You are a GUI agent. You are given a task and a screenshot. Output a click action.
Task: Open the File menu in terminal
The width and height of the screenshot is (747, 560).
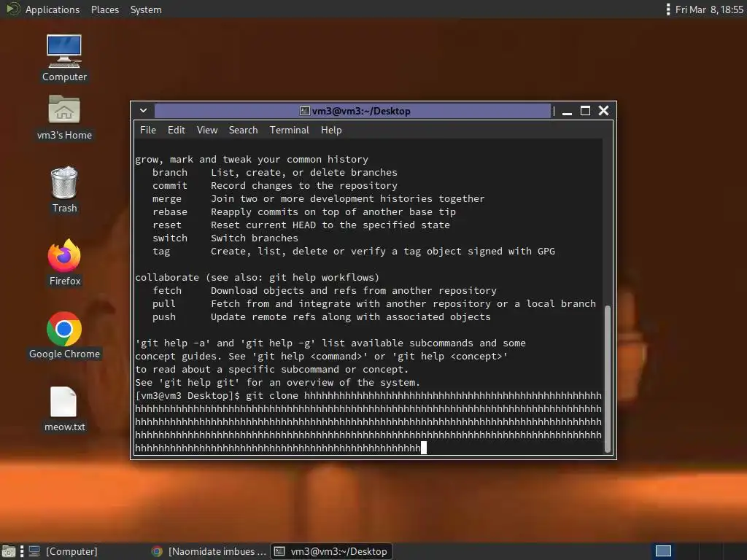pyautogui.click(x=147, y=130)
